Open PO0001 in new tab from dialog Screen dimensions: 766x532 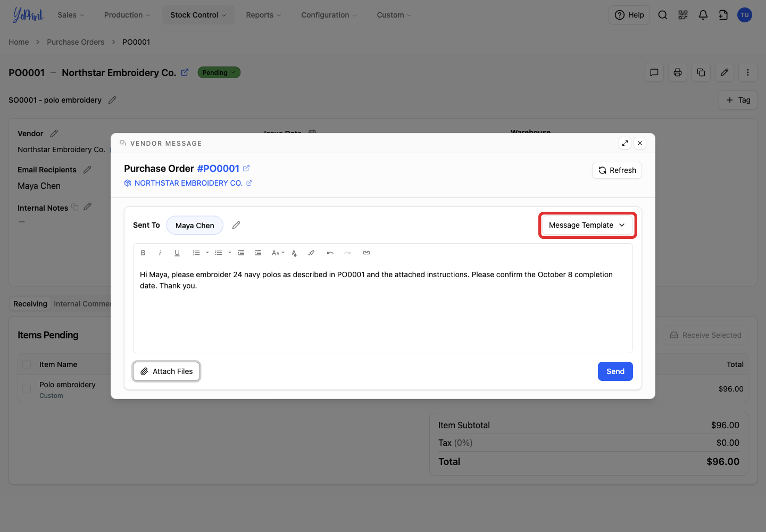pos(246,168)
